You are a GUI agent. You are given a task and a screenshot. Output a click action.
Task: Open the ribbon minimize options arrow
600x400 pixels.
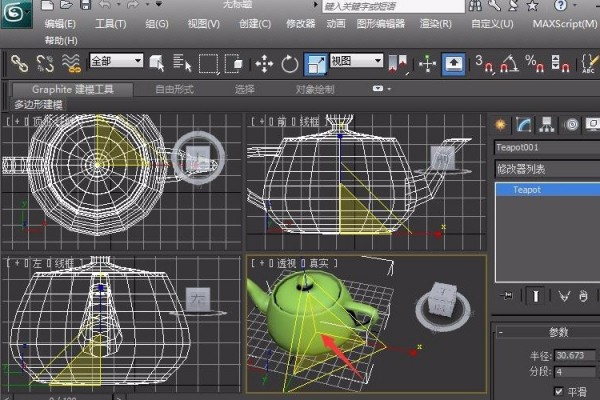point(390,89)
